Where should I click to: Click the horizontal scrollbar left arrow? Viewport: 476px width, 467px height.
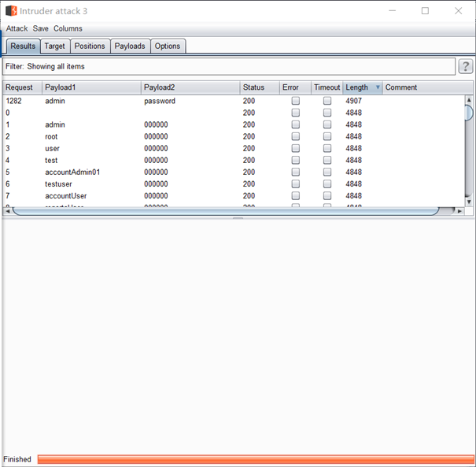coord(8,211)
